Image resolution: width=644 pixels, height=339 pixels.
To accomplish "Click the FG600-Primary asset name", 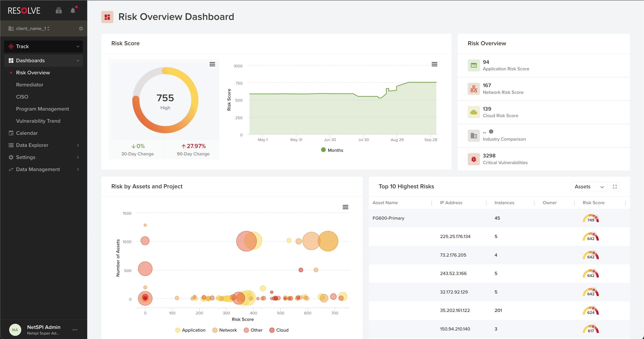I will click(388, 218).
